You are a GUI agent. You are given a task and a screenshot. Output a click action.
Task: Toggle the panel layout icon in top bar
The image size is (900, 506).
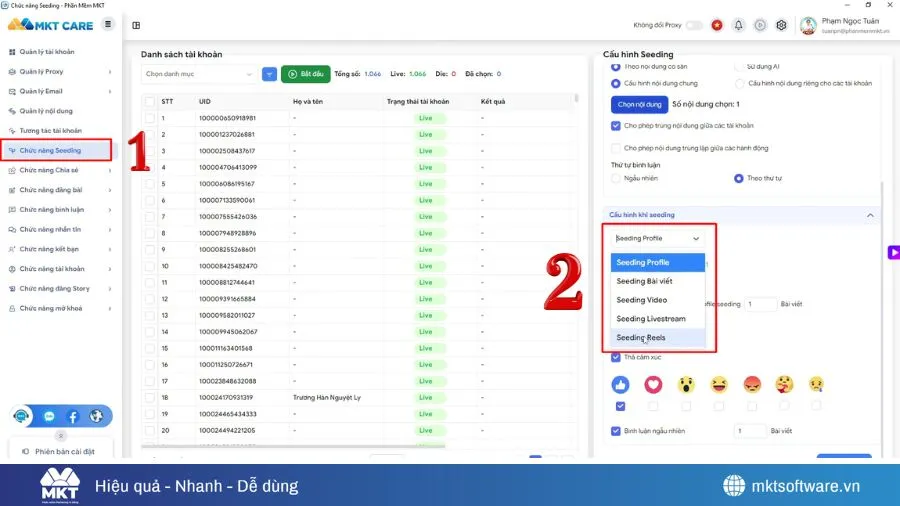click(136, 25)
